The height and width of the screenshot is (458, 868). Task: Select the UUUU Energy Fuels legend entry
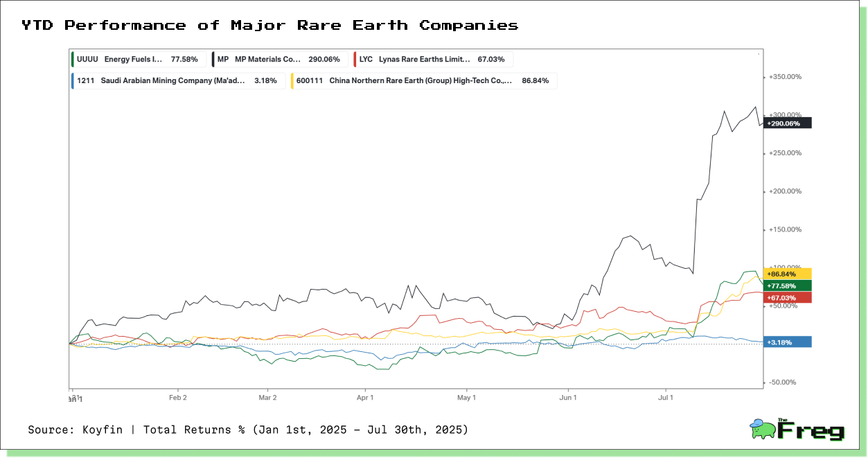point(137,60)
